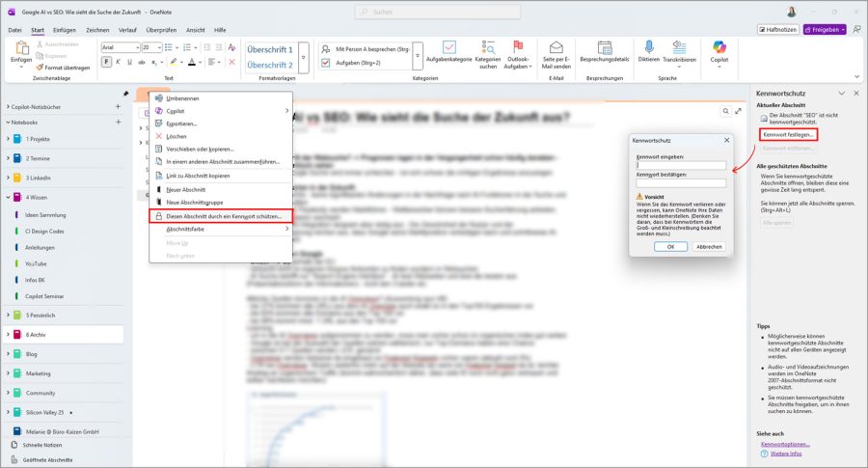Expand the Formatvorlagen styles gallery

304,58
